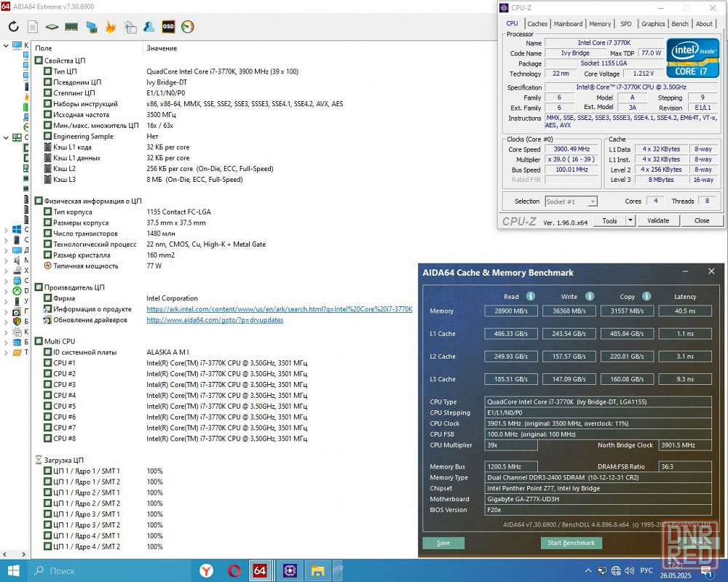Open the About tab in CPU-Z
Image resolution: width=728 pixels, height=582 pixels.
coord(704,24)
